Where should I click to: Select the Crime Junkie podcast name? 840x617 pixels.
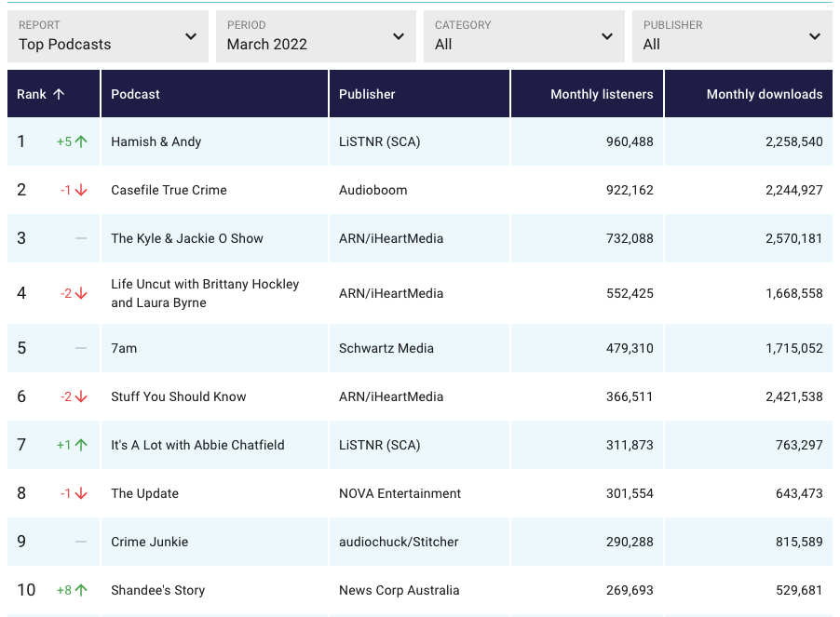[x=149, y=542]
